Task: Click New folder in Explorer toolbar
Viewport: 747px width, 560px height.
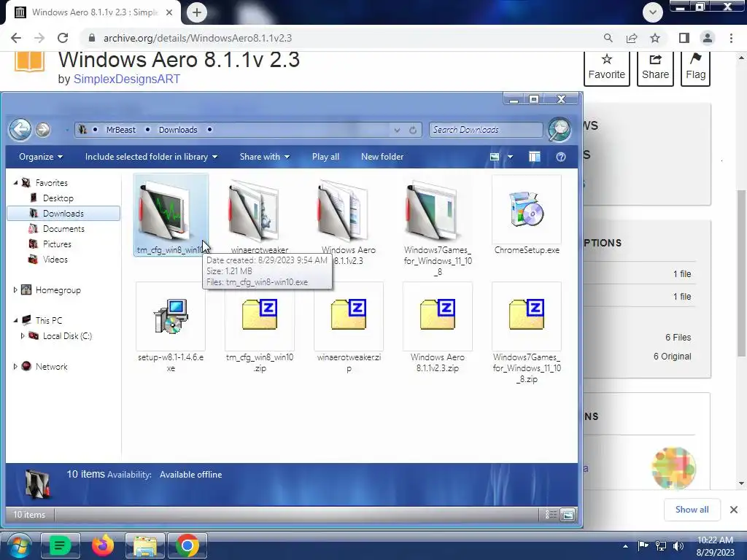Action: [x=382, y=157]
